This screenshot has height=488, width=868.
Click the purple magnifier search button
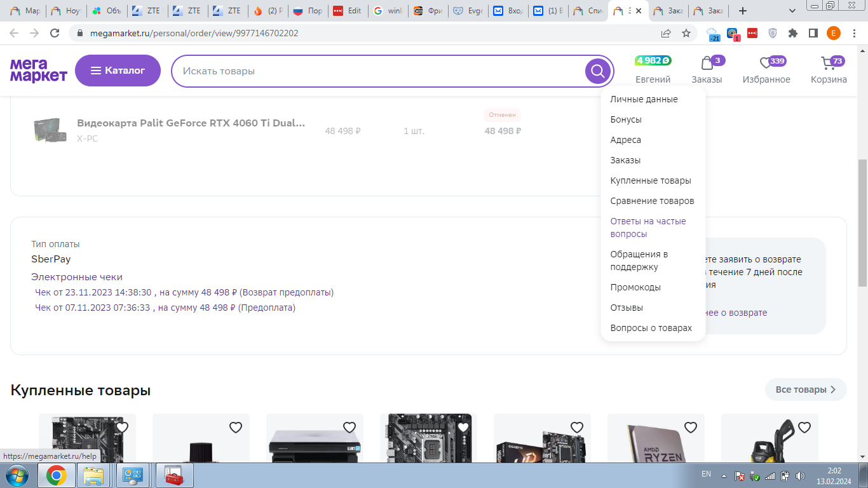click(597, 71)
